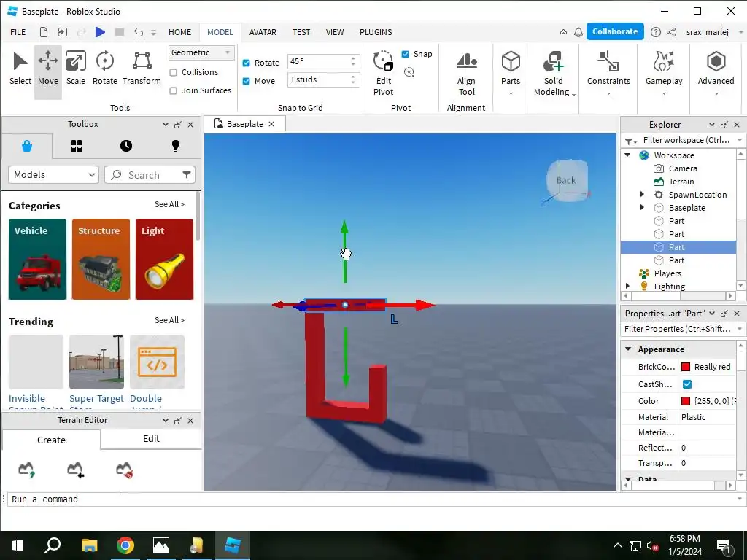The image size is (747, 560).
Task: Toggle the pivot Snap checkbox
Action: pyautogui.click(x=406, y=54)
